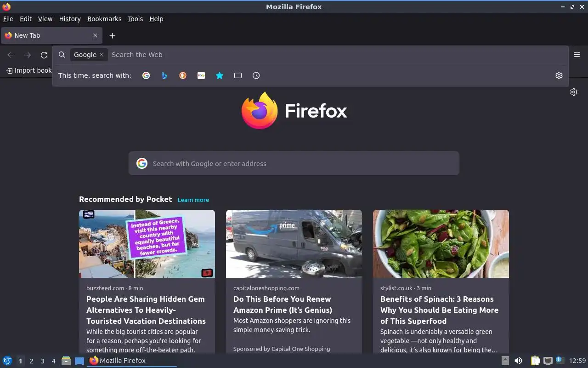Search in History clock icon
The width and height of the screenshot is (588, 368).
(x=256, y=75)
